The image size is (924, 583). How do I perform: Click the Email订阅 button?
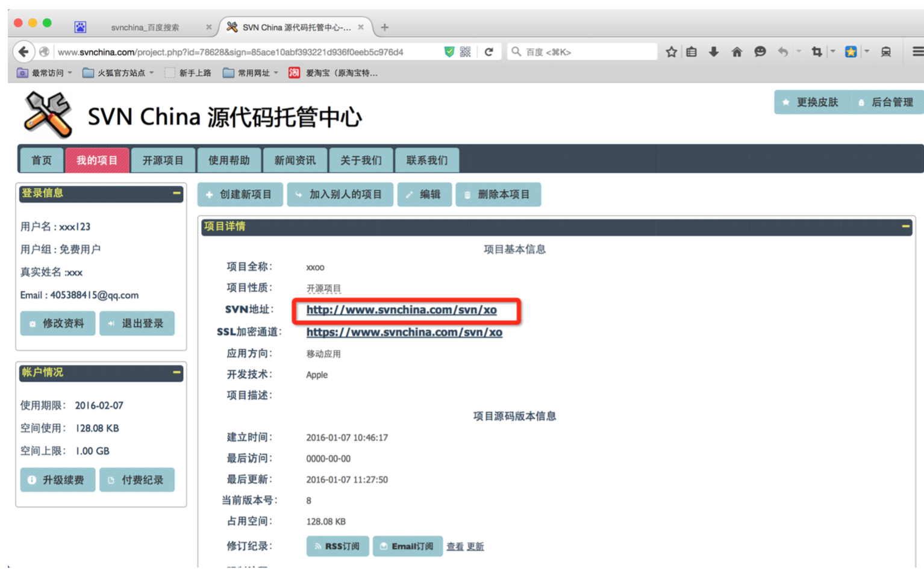(407, 546)
